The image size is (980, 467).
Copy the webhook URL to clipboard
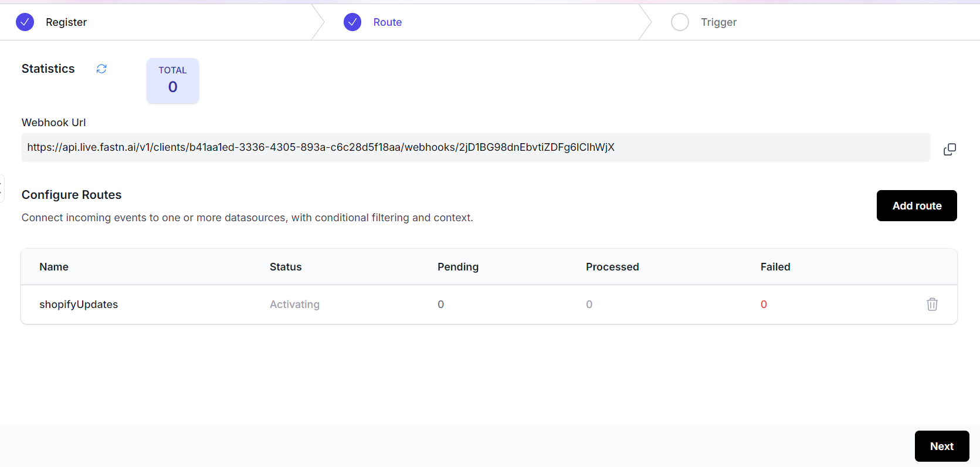pyautogui.click(x=950, y=150)
